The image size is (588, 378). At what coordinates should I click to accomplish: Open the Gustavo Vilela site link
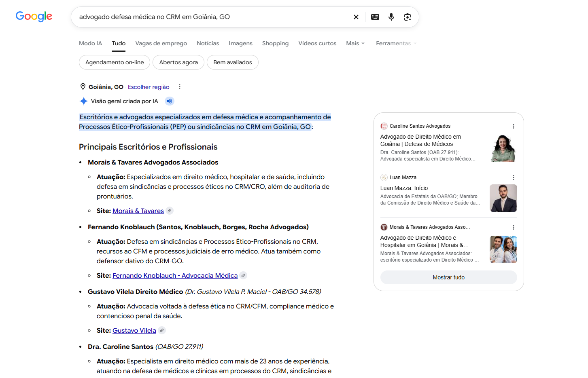[134, 330]
